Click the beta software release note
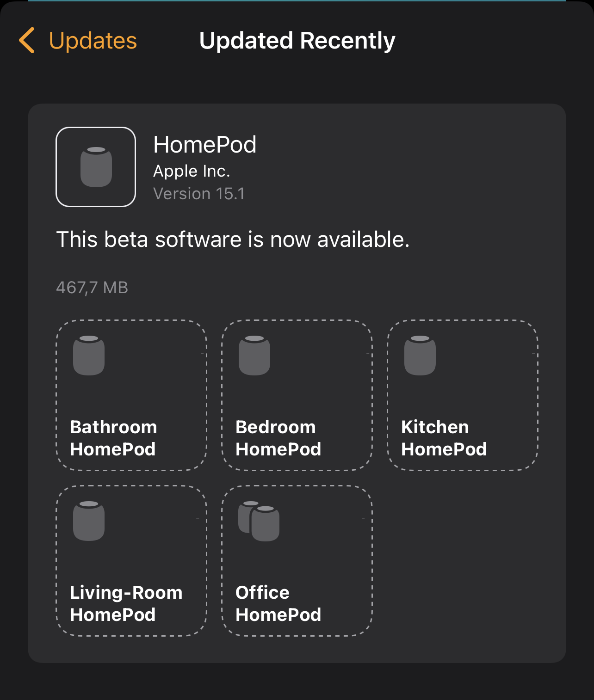 [233, 239]
